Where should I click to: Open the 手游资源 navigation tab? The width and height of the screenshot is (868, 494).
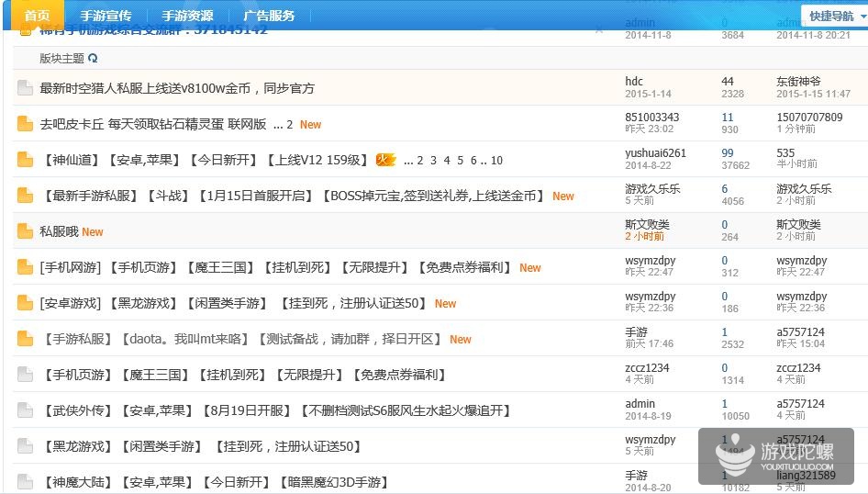point(187,16)
